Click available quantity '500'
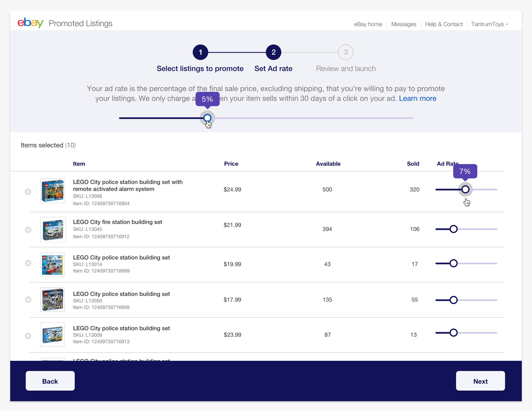This screenshot has width=532, height=411. point(327,189)
